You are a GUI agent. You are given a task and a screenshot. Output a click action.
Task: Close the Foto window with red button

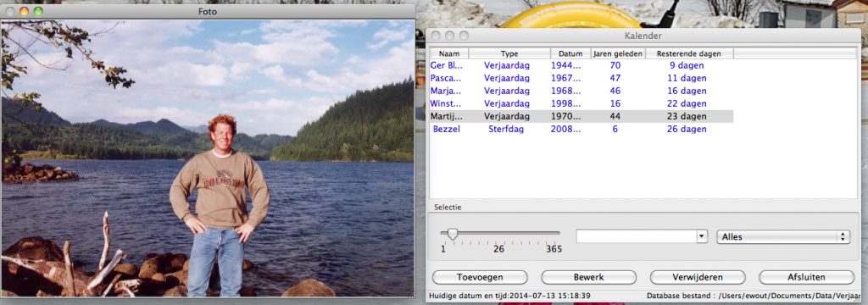pyautogui.click(x=9, y=11)
